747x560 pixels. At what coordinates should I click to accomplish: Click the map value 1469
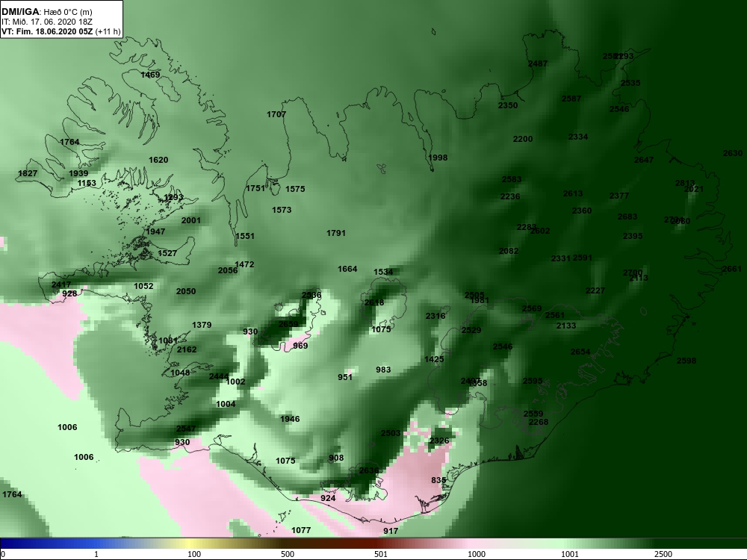tap(150, 75)
